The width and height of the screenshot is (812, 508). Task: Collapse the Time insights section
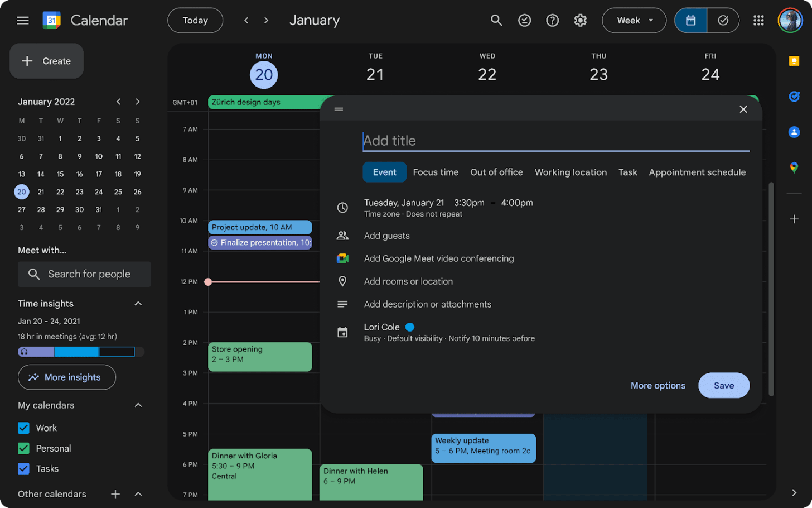point(138,303)
